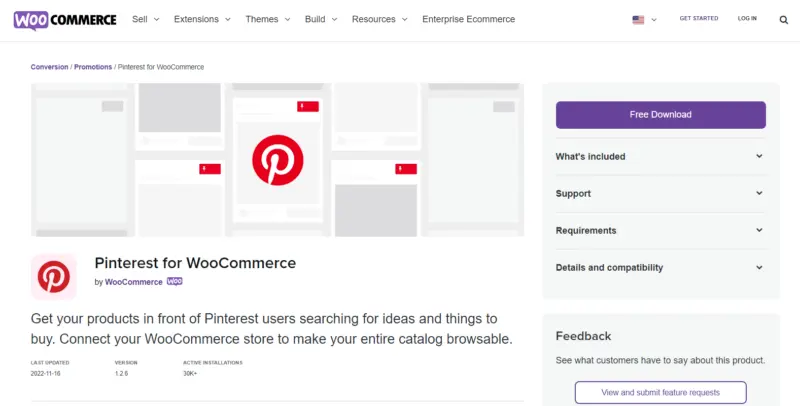Open the Resources dropdown menu
Viewport: 800px width, 406px height.
(x=378, y=19)
